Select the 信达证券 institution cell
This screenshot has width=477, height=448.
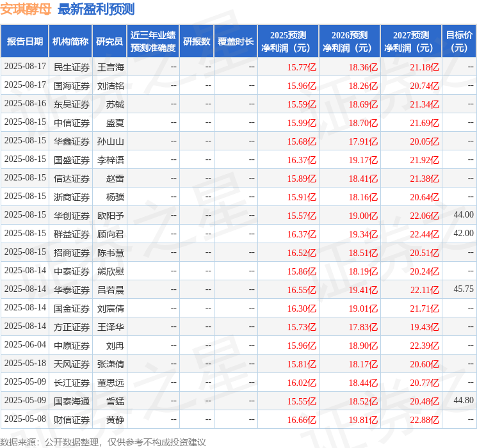click(x=72, y=179)
